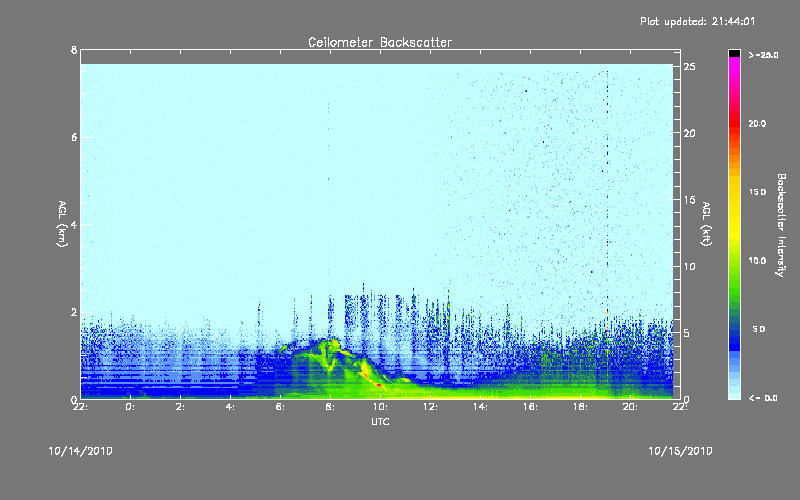Click the "10:" hour label on UTC axis
Viewport: 800px width, 500px height.
[x=380, y=407]
